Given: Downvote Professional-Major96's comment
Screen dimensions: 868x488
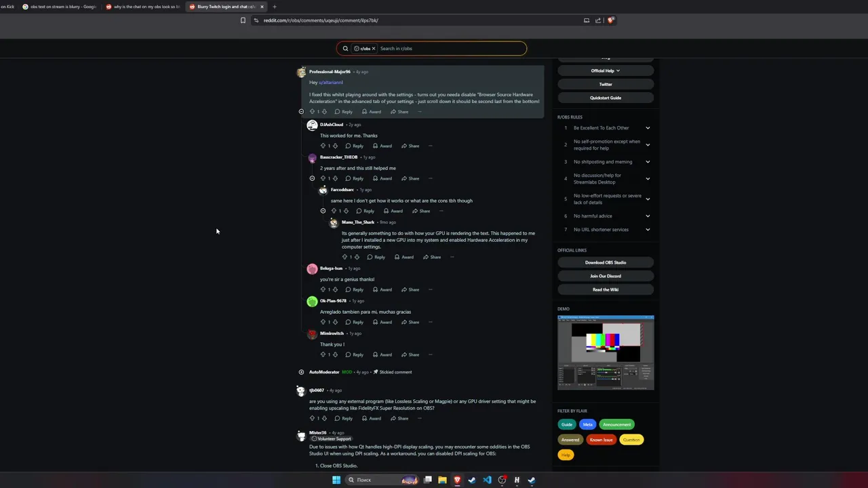Looking at the screenshot, I should click(324, 112).
